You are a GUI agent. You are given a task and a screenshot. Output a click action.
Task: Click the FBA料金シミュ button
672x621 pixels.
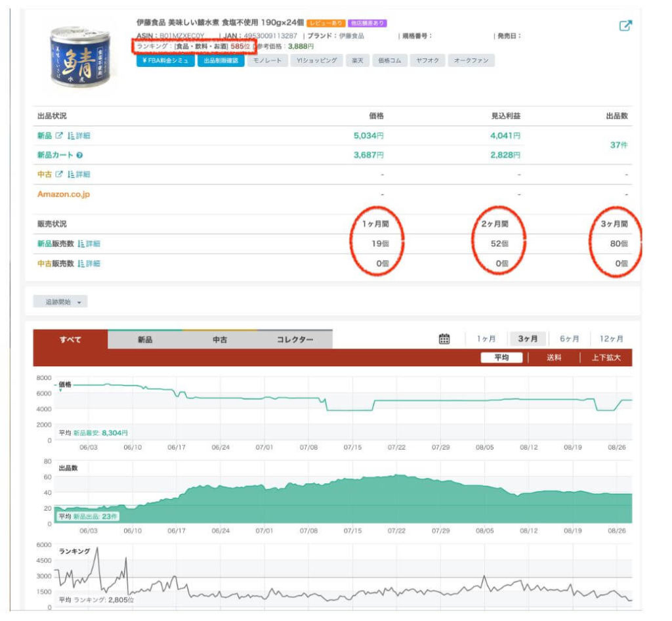tap(166, 60)
